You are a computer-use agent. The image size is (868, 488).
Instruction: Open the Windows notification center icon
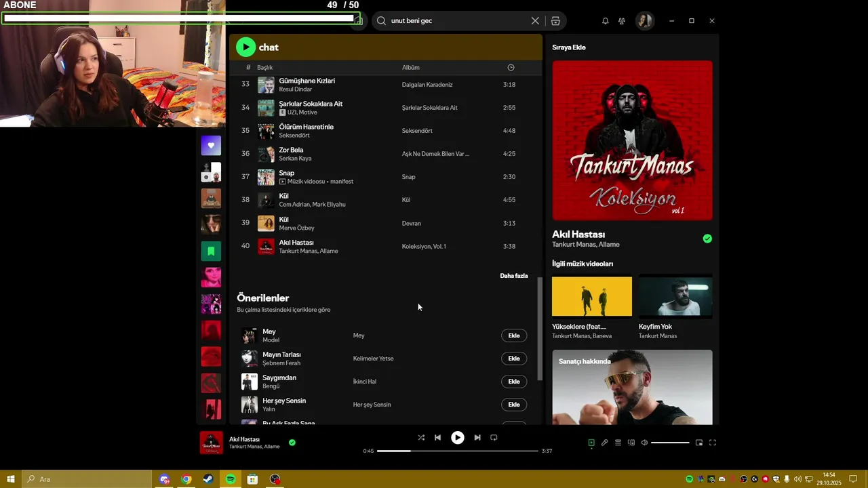coord(853,479)
